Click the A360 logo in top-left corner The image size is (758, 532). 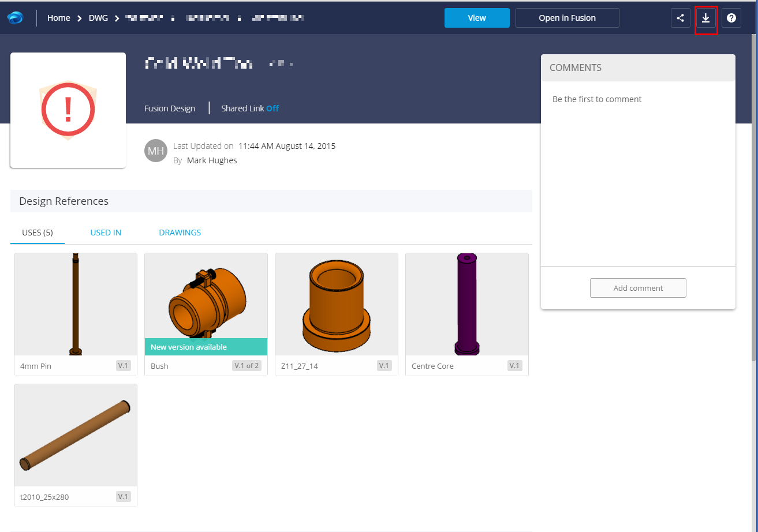(16, 17)
